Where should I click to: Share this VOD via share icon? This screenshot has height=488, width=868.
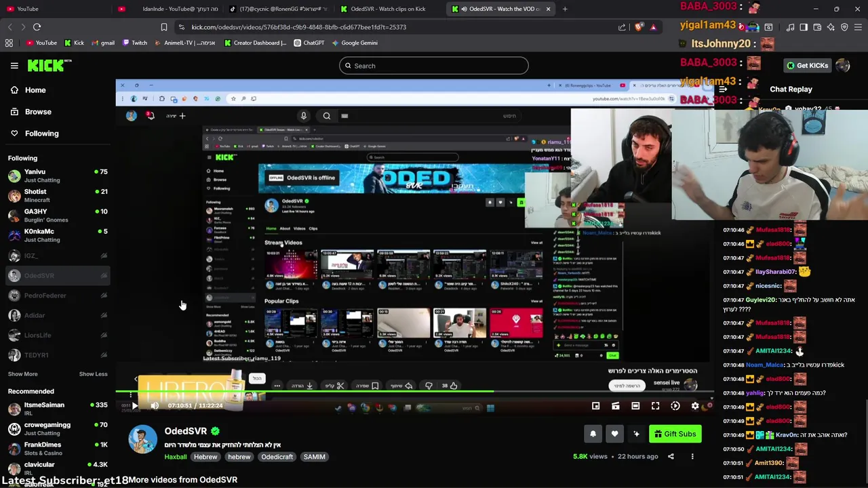pos(671,457)
